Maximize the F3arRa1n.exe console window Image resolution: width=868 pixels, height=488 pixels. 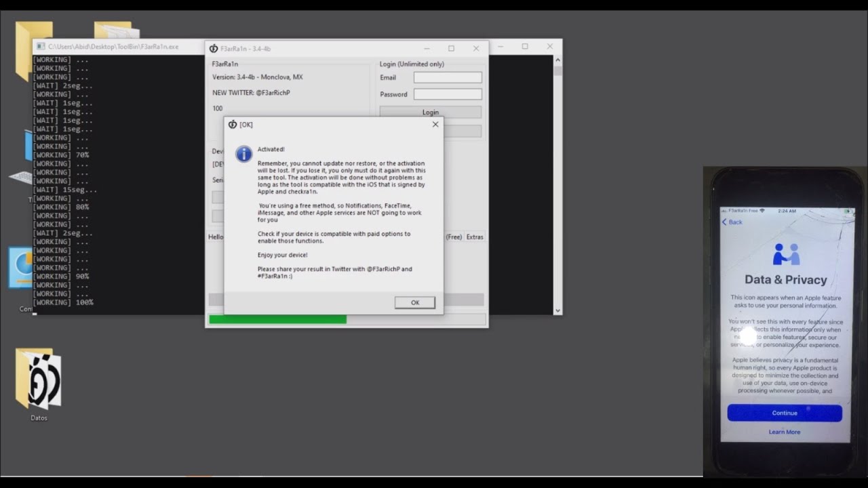point(525,47)
